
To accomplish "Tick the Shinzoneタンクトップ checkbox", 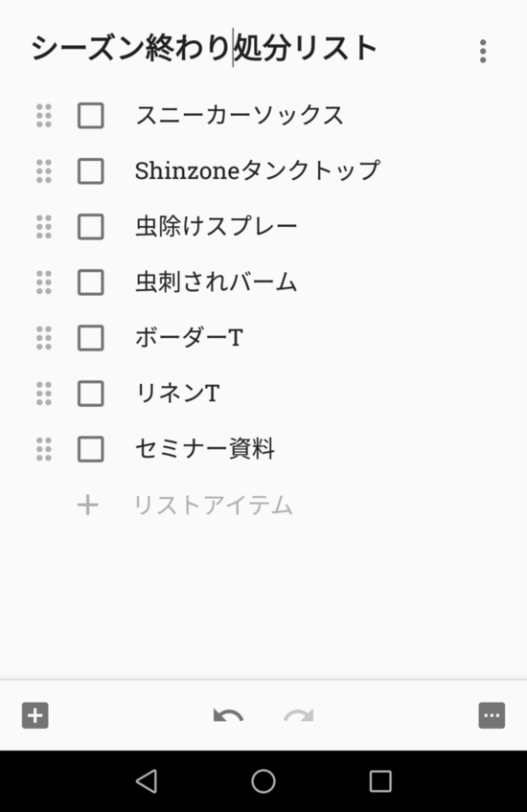I will coord(91,171).
